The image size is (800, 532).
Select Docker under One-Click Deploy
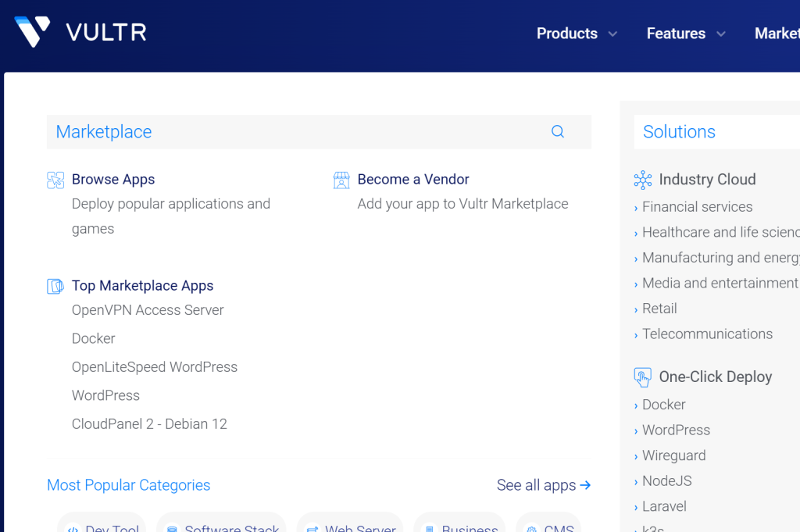coord(664,405)
